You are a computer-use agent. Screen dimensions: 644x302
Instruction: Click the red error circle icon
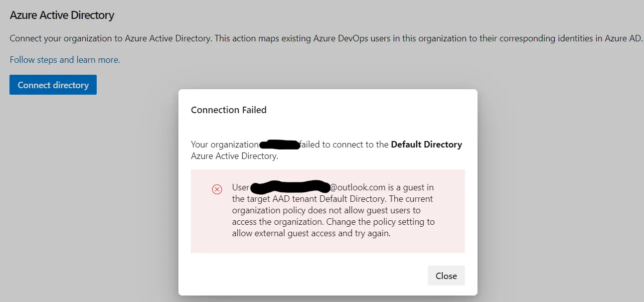tap(217, 189)
